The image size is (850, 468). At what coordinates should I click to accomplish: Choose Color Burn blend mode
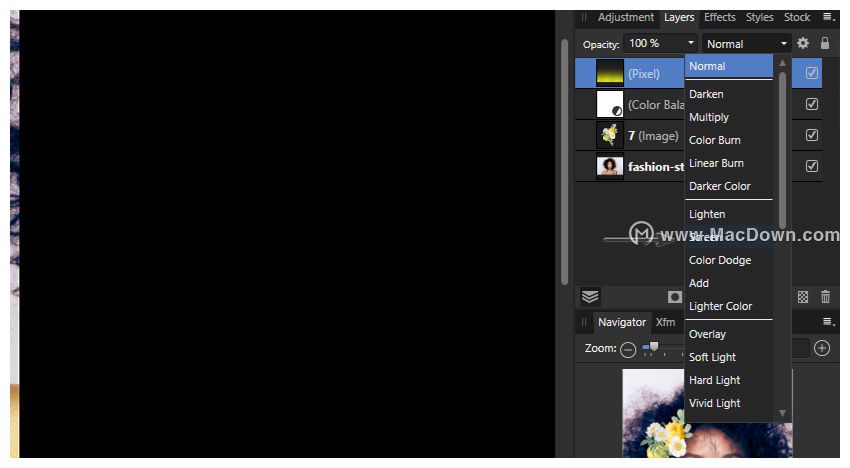pyautogui.click(x=729, y=140)
